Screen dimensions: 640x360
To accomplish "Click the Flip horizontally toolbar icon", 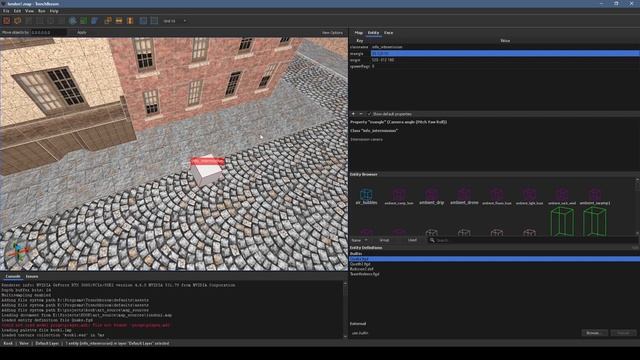I will point(119,21).
